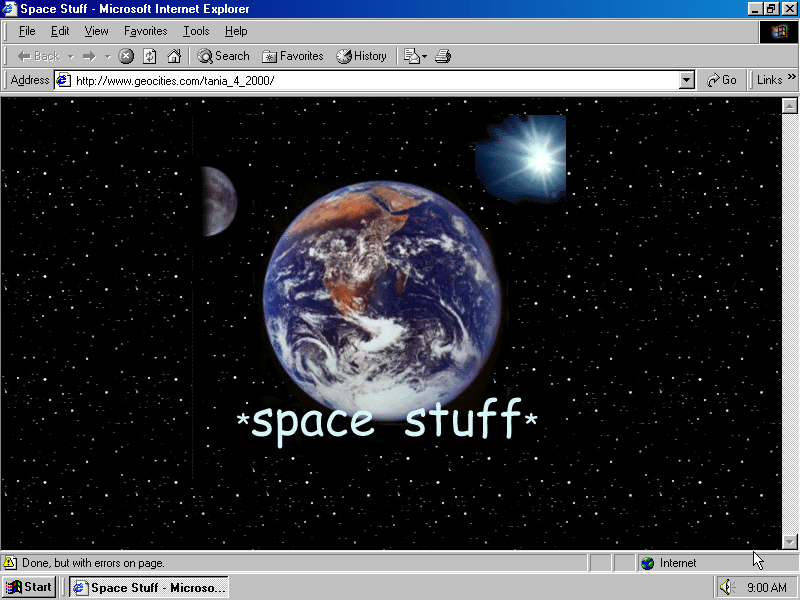Open the Search pane
Image resolution: width=800 pixels, height=600 pixels.
pos(223,56)
